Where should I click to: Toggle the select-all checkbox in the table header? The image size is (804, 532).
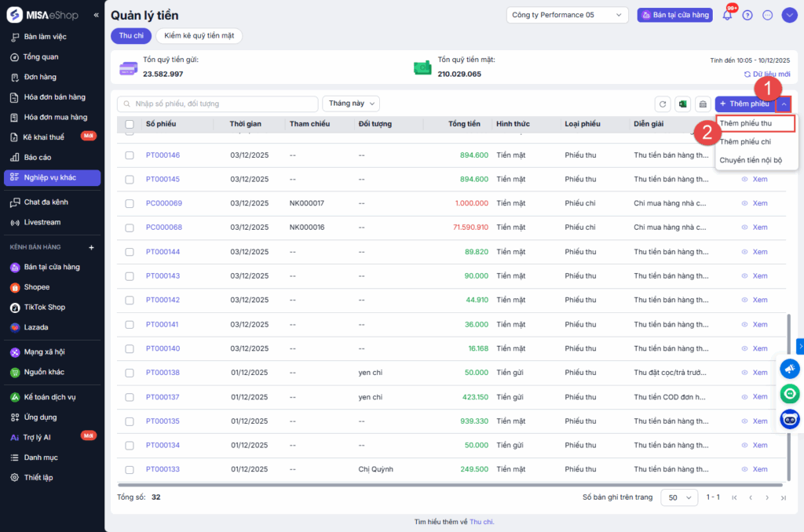click(x=130, y=124)
